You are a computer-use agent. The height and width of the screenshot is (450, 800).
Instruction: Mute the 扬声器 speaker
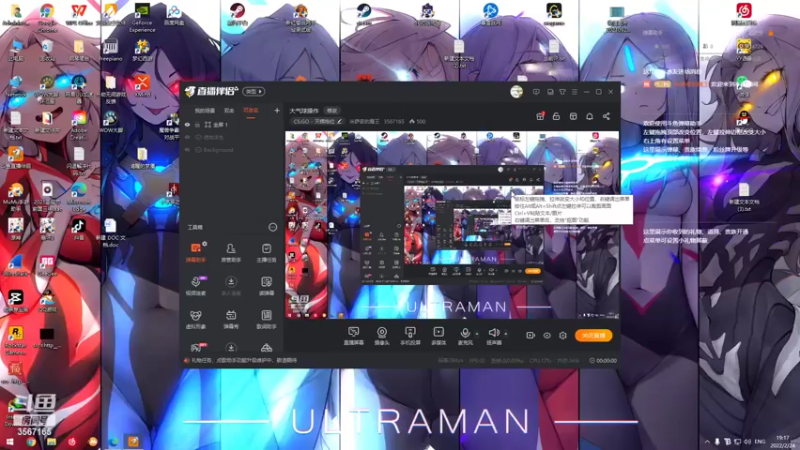(493, 336)
